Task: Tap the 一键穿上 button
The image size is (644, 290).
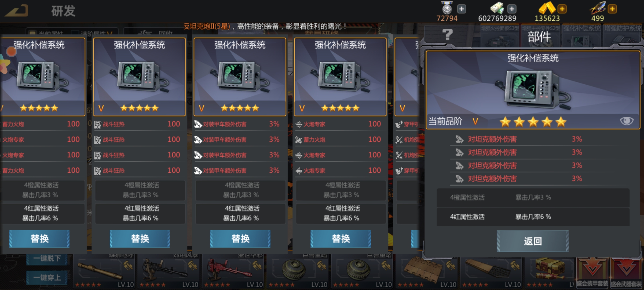Action: click(47, 277)
